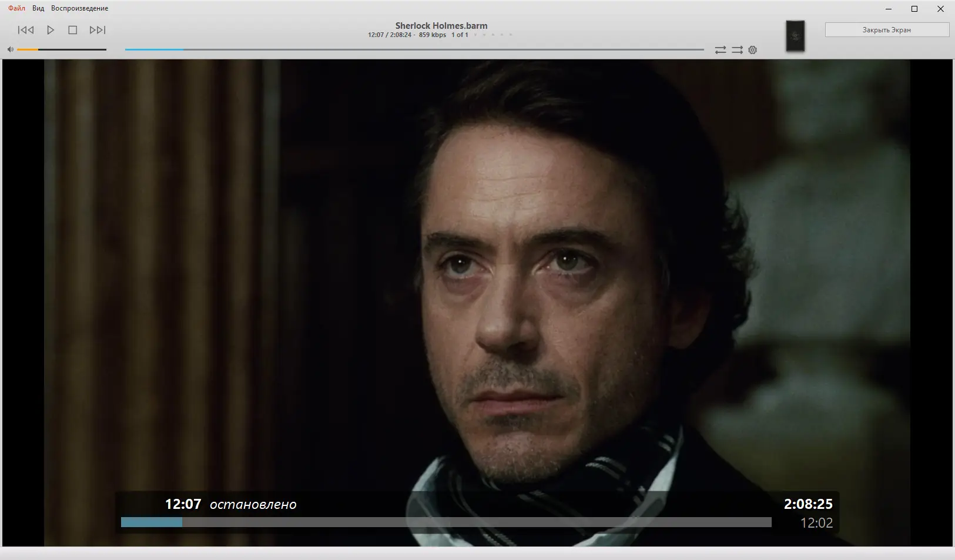Open the Вид menu
Viewport: 955px width, 560px height.
point(38,8)
